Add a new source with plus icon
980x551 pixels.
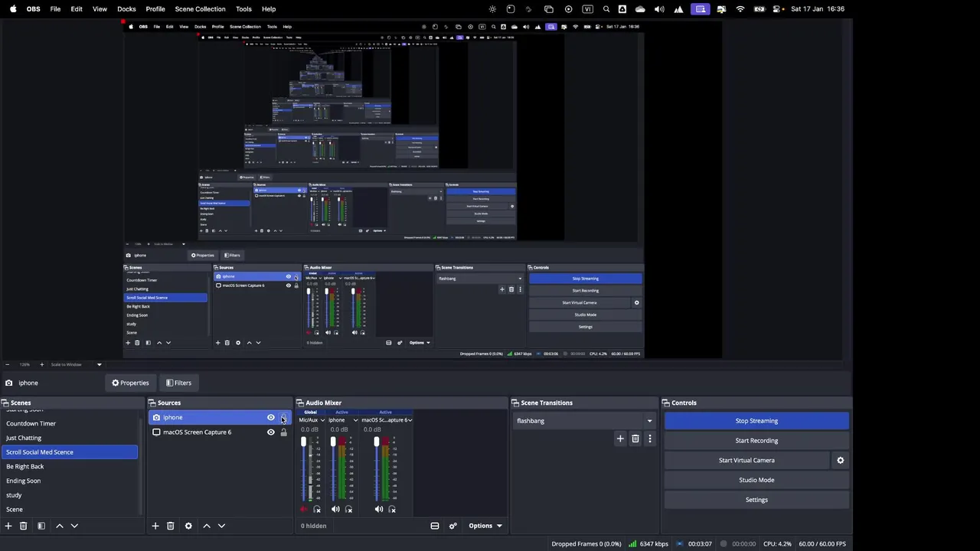pyautogui.click(x=155, y=526)
